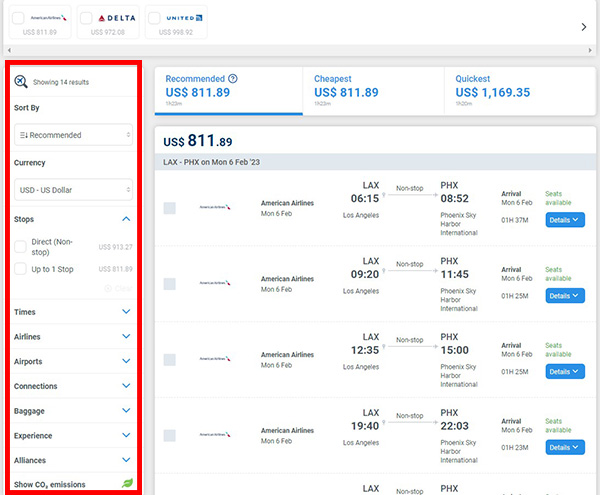Click American Airlines logo on 06:15 flight
The image size is (600, 495).
click(x=215, y=207)
